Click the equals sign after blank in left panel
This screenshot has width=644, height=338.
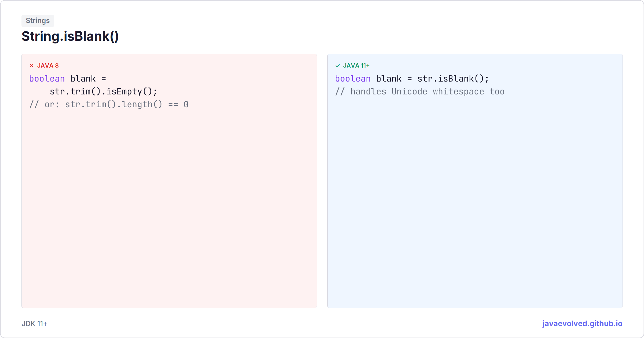pos(104,79)
